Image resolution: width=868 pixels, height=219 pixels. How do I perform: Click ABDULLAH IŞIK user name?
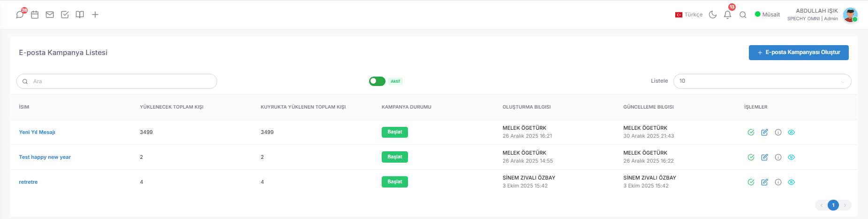click(817, 11)
